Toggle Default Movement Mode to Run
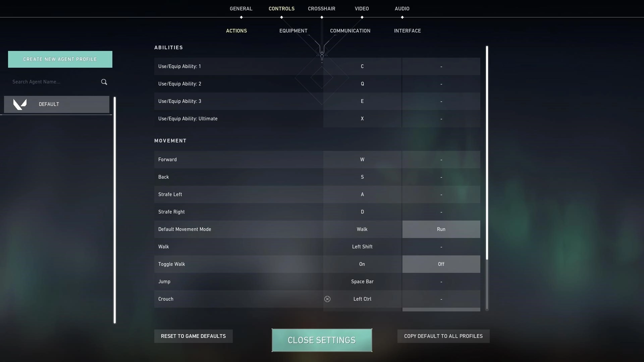 (x=441, y=229)
